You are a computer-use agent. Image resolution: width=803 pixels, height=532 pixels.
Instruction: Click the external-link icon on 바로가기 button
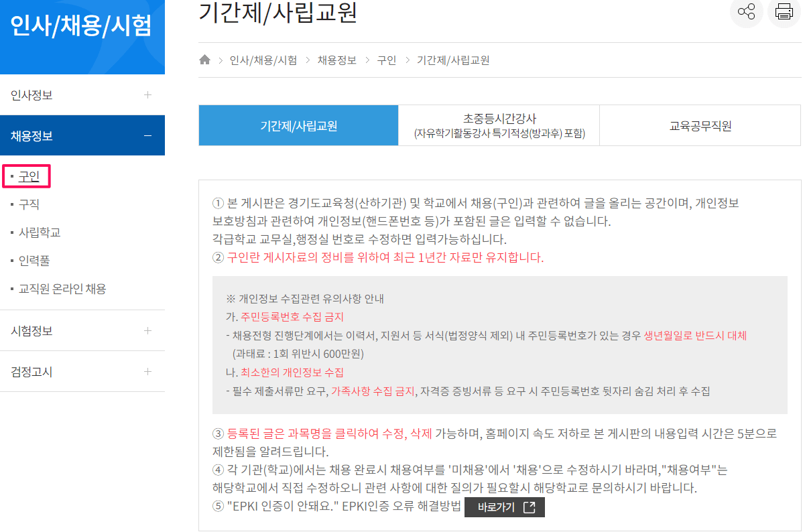530,507
